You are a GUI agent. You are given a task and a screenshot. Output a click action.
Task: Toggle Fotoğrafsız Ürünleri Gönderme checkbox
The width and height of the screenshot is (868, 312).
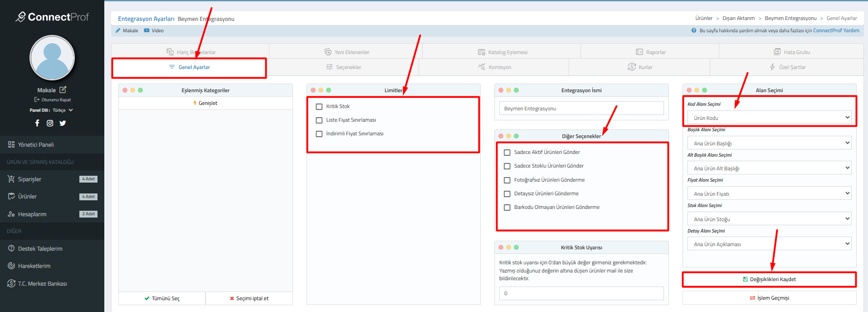coord(507,180)
